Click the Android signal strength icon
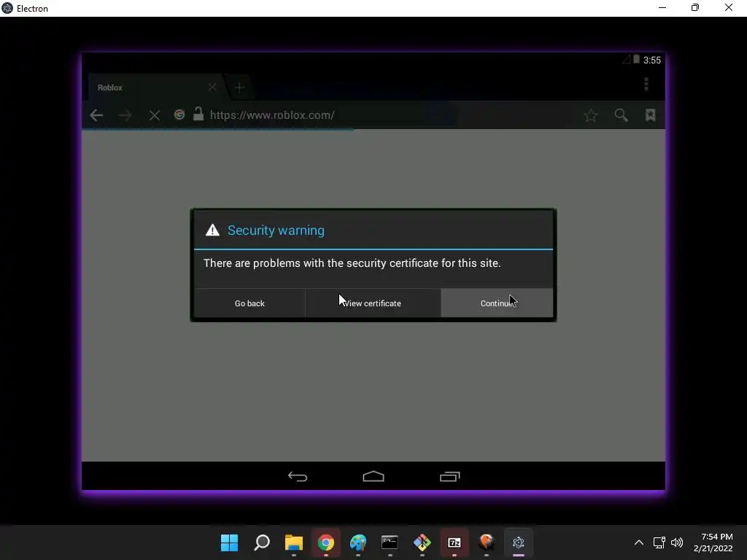This screenshot has width=747, height=560. point(626,59)
